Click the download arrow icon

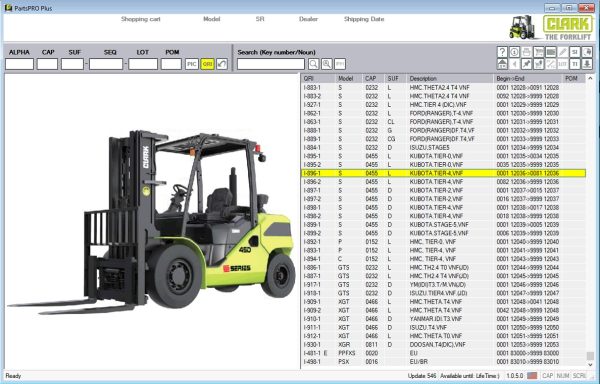click(x=587, y=64)
